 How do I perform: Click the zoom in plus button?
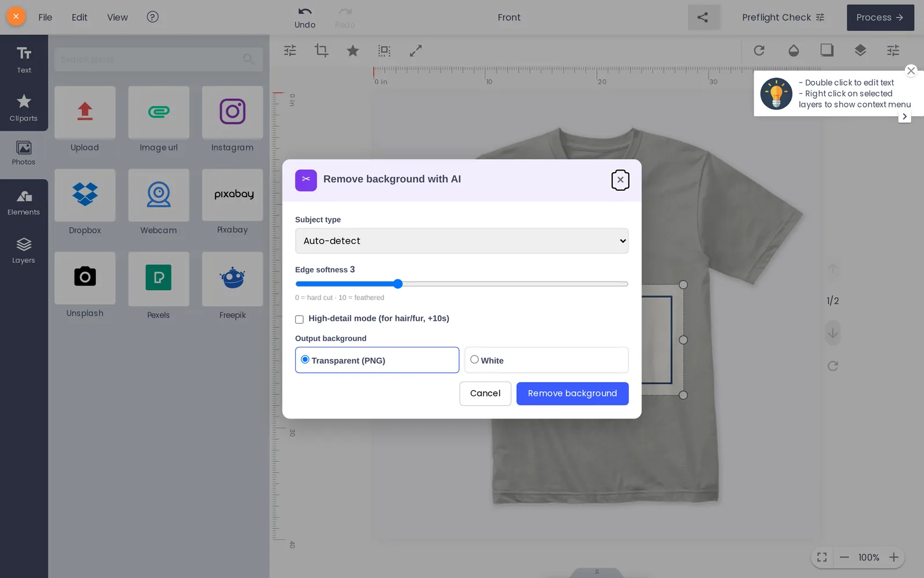pyautogui.click(x=893, y=557)
